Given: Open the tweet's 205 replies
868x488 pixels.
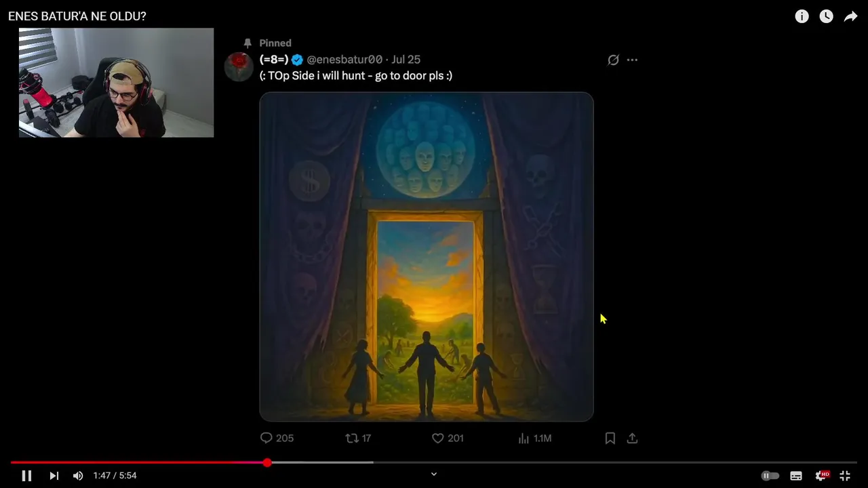Looking at the screenshot, I should [277, 439].
